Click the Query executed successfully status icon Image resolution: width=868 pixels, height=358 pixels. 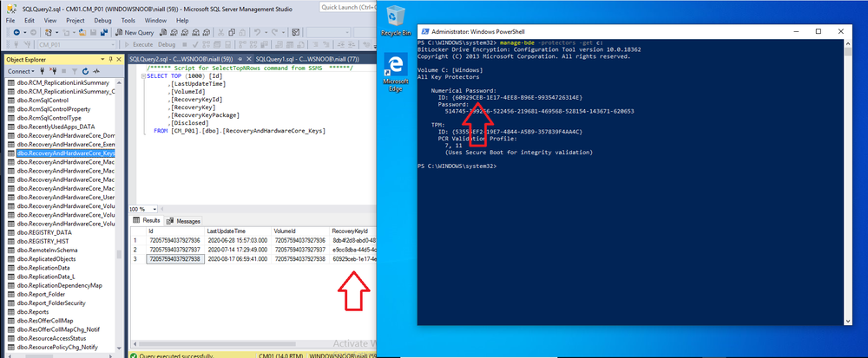click(x=134, y=355)
